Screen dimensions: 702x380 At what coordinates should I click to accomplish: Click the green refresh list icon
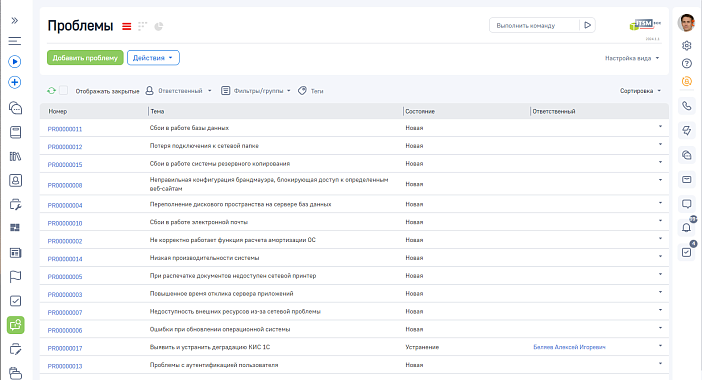click(x=51, y=91)
